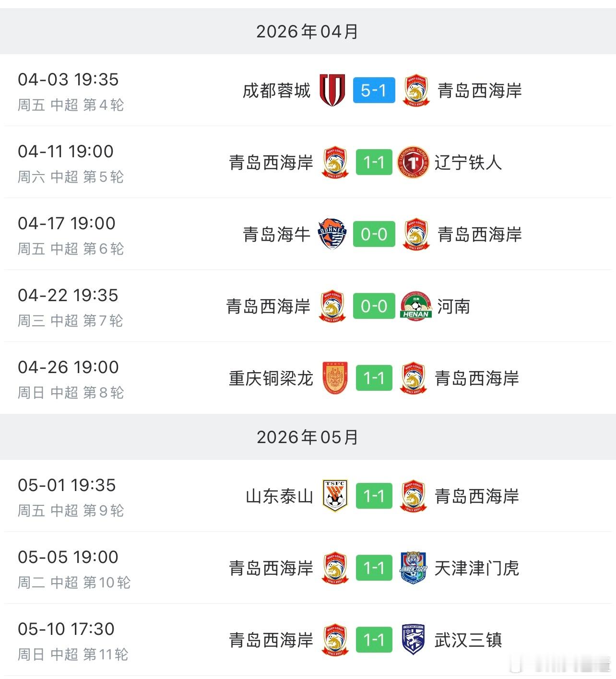
Task: Open team name 山东泰山
Action: point(279,496)
